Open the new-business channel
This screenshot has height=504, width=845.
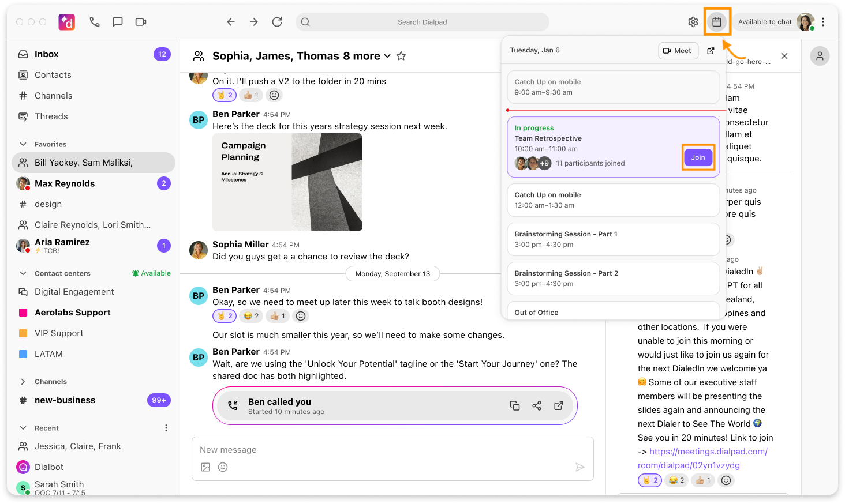(94, 400)
